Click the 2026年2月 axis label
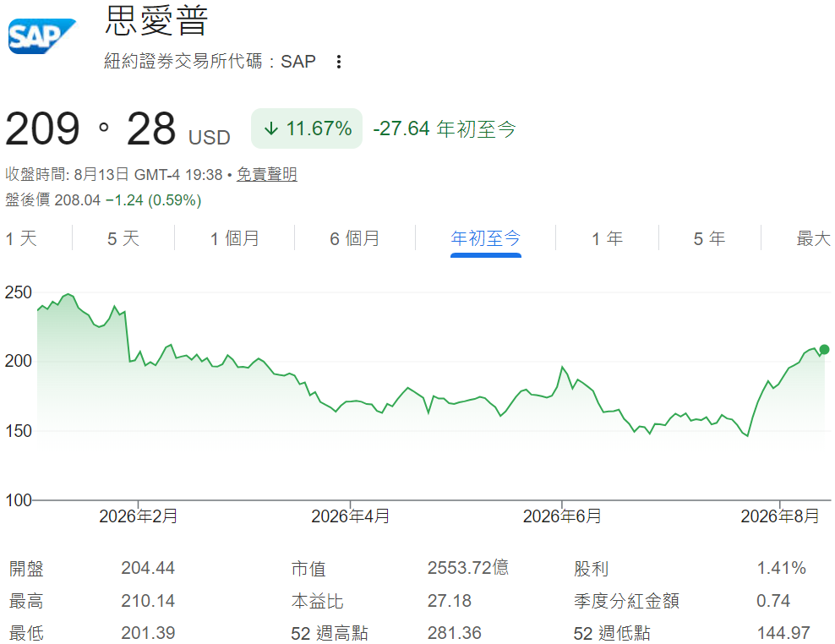The image size is (835, 644). click(139, 516)
